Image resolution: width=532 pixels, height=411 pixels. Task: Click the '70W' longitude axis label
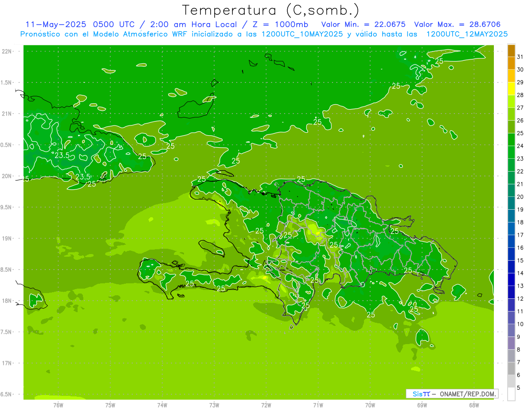(370, 405)
